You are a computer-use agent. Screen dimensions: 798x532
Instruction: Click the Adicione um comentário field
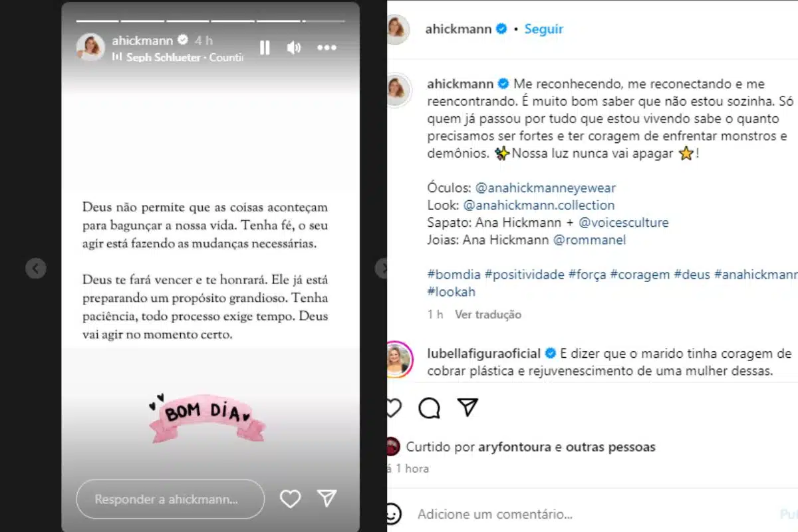coord(495,514)
